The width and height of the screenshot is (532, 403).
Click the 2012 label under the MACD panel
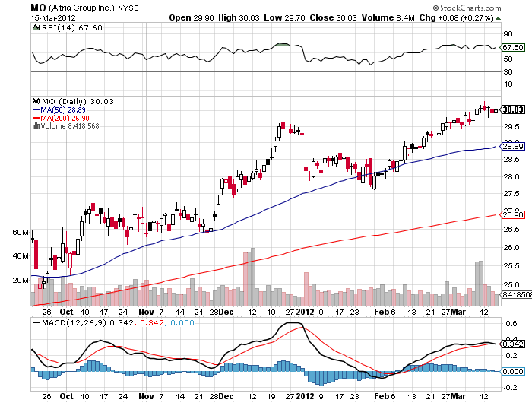click(x=305, y=396)
